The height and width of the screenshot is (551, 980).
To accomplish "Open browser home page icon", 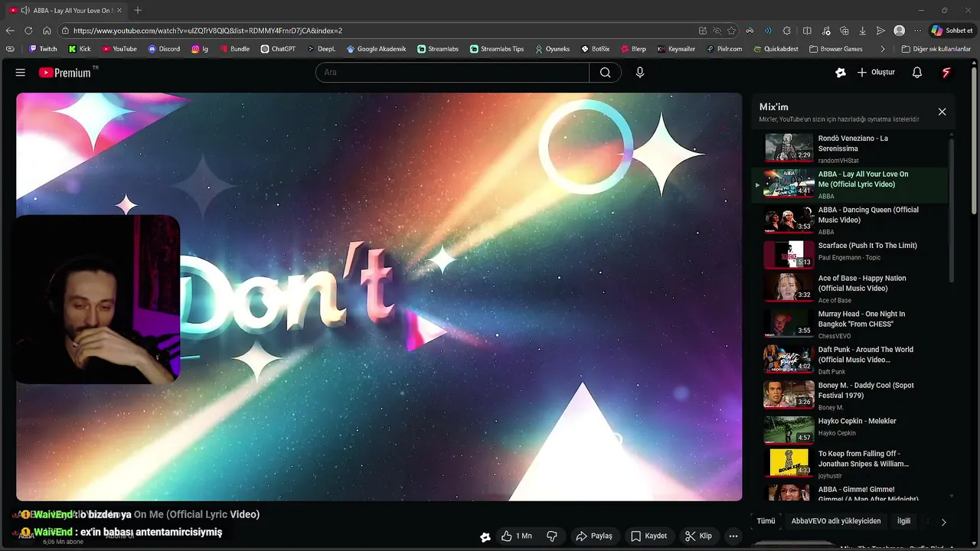I will pos(47,31).
